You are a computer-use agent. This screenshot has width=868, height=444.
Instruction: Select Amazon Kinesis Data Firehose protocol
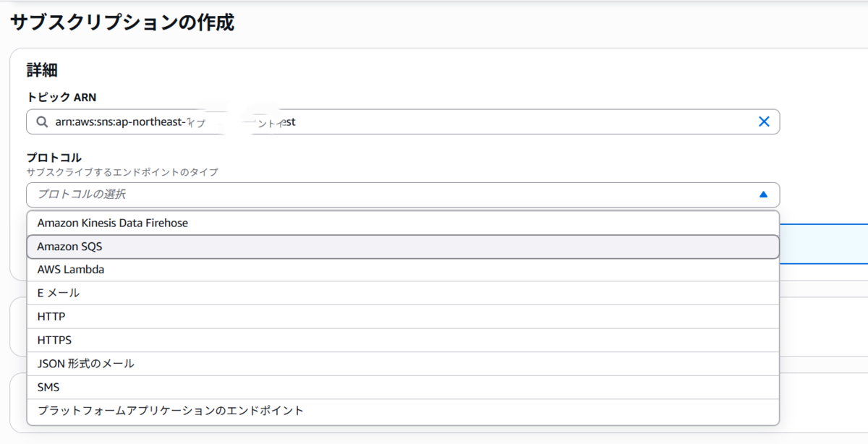(x=403, y=223)
